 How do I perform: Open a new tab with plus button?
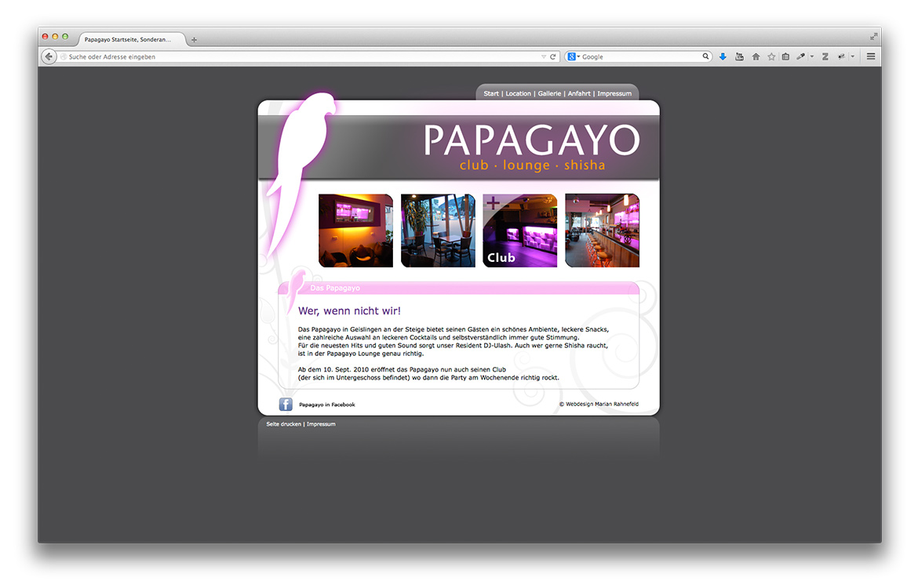pos(195,40)
